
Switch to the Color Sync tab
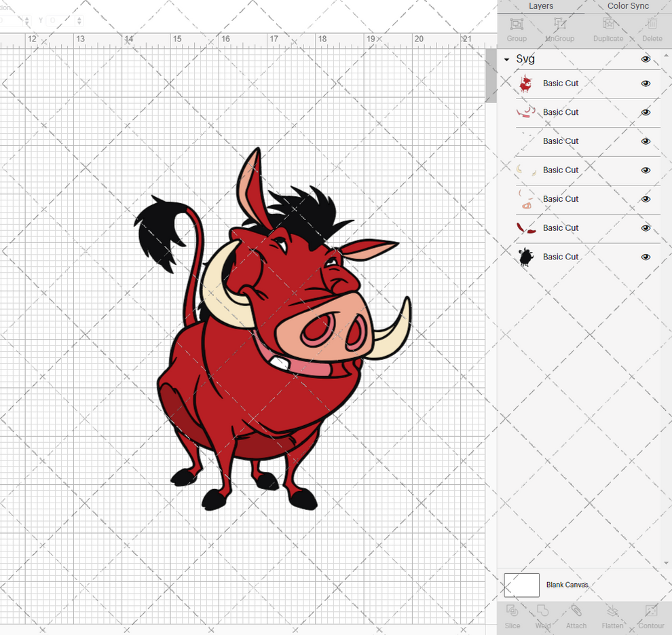(x=628, y=6)
